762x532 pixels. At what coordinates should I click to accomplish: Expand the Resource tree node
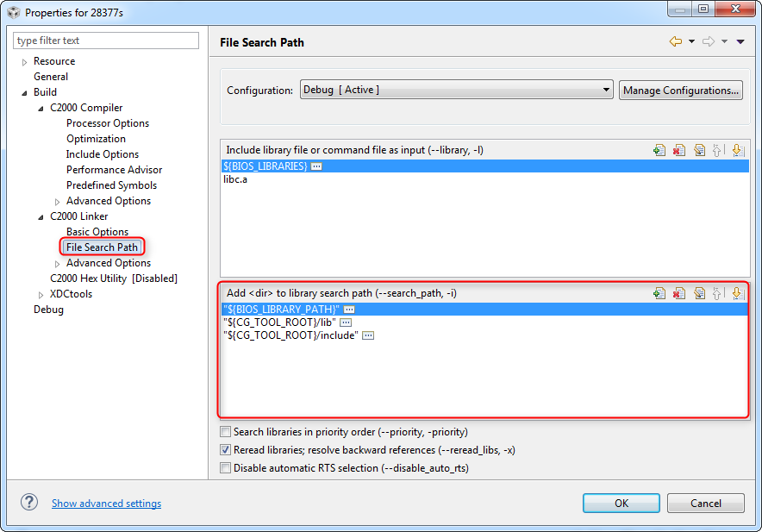24,62
